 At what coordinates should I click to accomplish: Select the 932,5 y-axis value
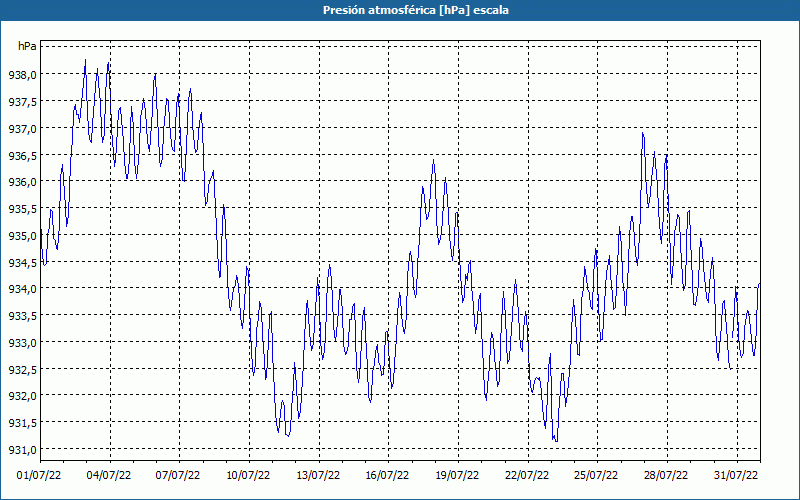point(22,369)
